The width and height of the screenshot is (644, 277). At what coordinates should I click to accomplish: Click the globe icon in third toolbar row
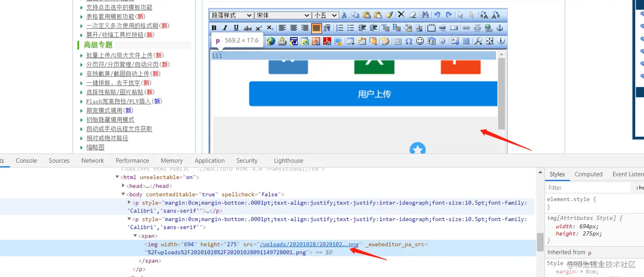[x=271, y=41]
